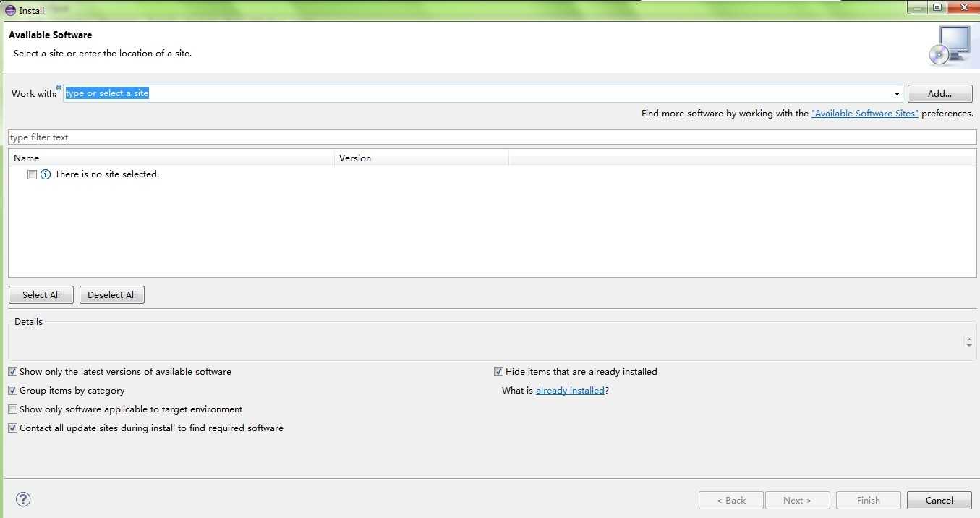This screenshot has height=518, width=980.
Task: Sort by the Version column header
Action: point(422,158)
